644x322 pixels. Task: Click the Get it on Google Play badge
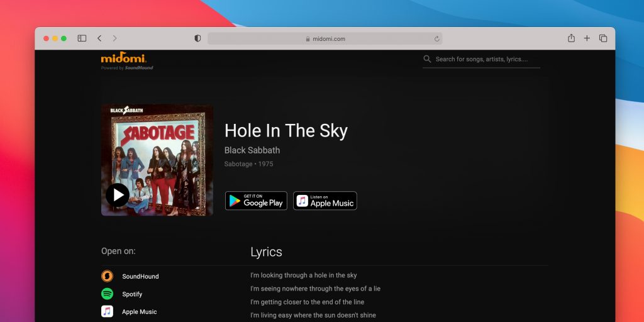coord(256,201)
